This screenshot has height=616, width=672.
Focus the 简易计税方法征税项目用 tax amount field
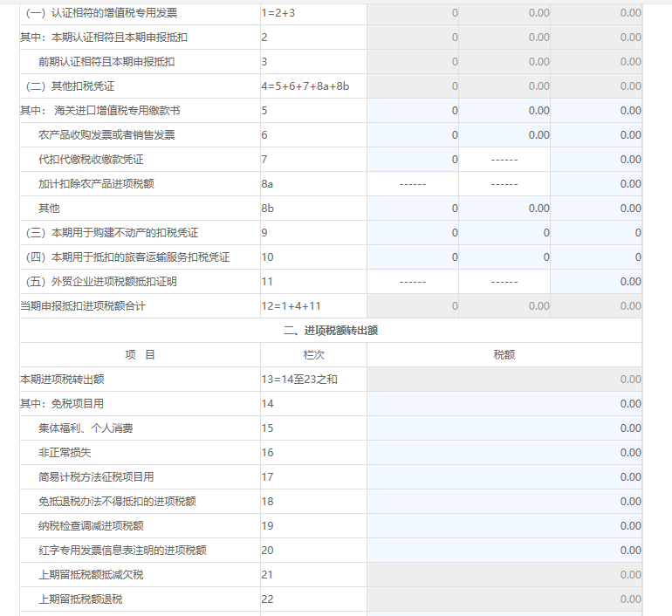(x=504, y=477)
